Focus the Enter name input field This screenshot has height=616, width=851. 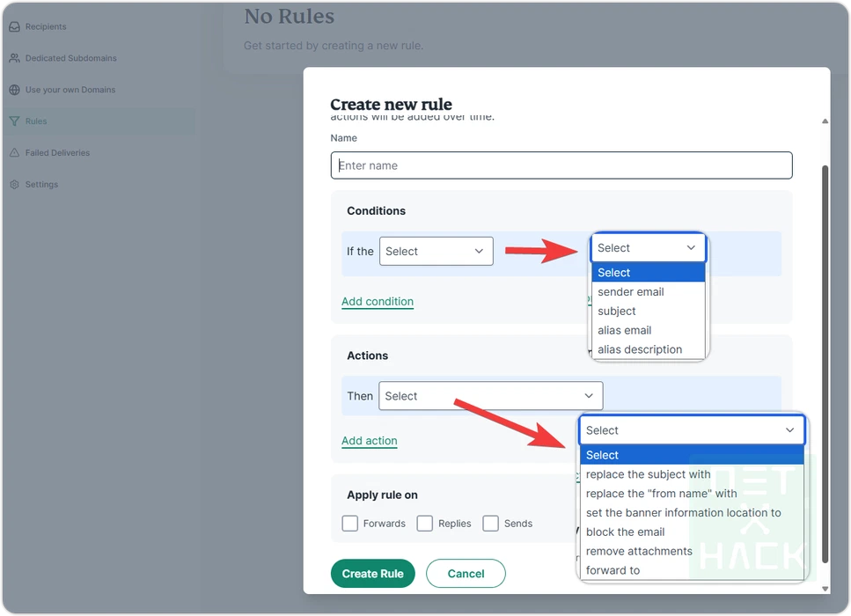[x=561, y=165]
